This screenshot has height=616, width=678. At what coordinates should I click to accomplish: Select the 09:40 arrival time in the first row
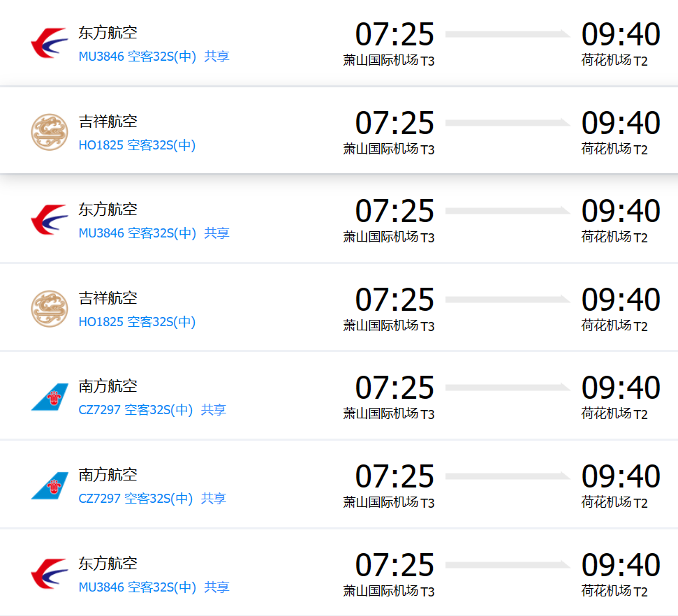(x=621, y=34)
